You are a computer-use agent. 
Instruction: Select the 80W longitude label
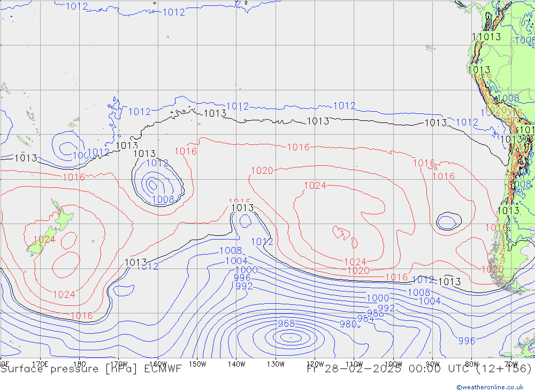coord(472,364)
